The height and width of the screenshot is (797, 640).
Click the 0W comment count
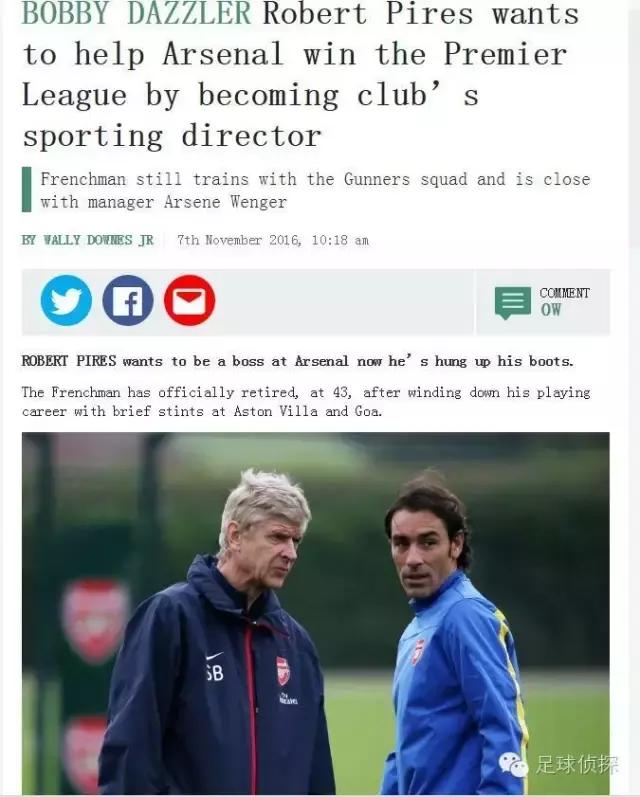click(551, 310)
